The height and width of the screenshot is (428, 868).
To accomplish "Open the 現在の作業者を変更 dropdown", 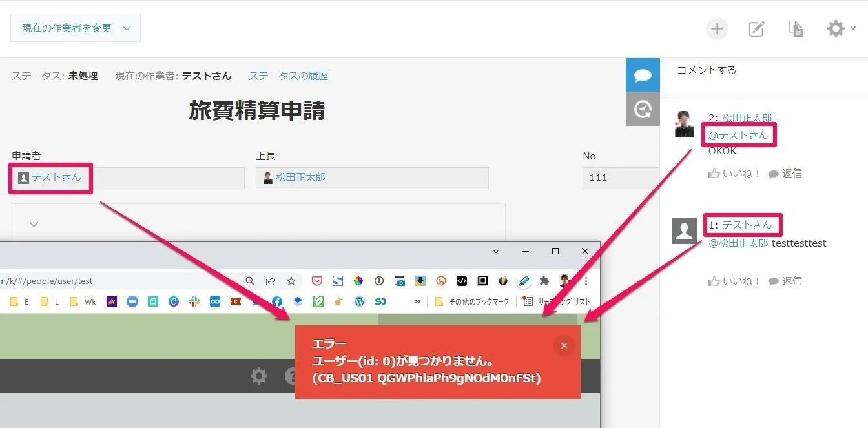I will [x=76, y=28].
